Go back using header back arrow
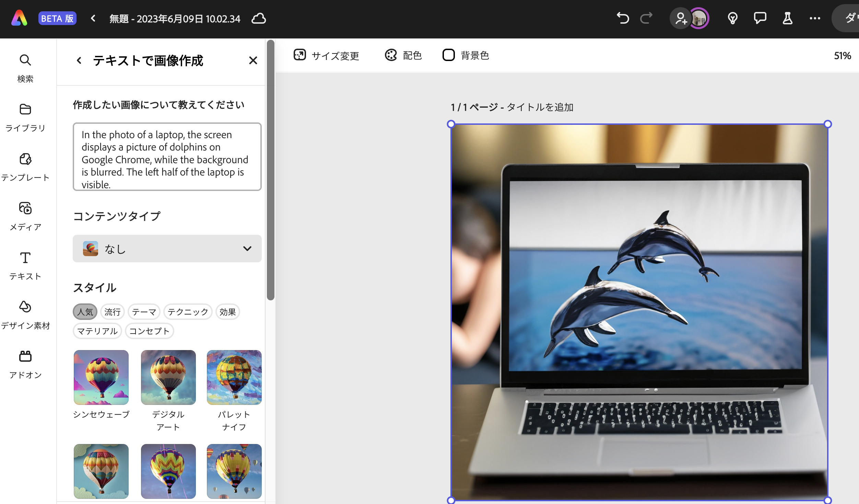 tap(93, 19)
